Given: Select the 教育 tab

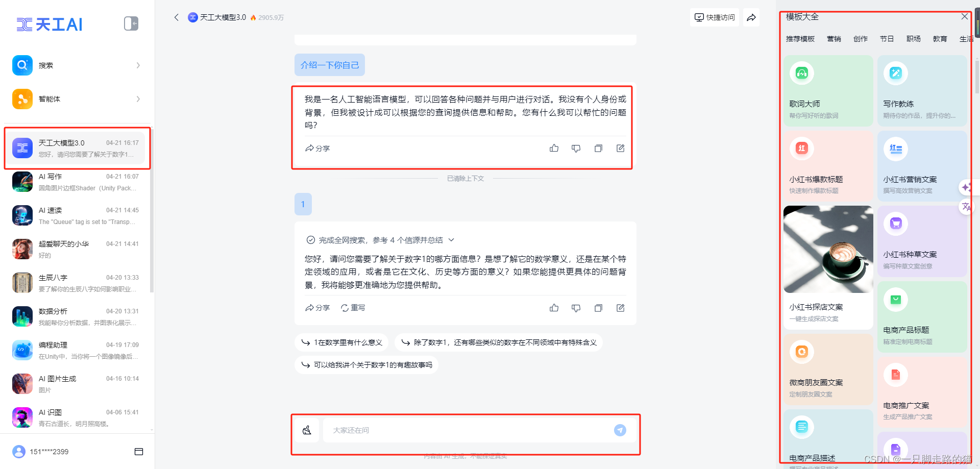Looking at the screenshot, I should coord(940,39).
